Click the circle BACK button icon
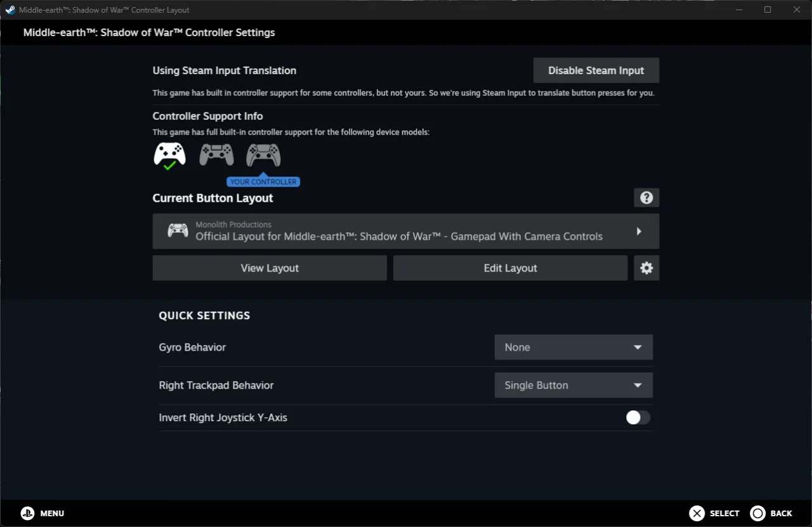Screen dimensions: 812x527 [x=757, y=513]
